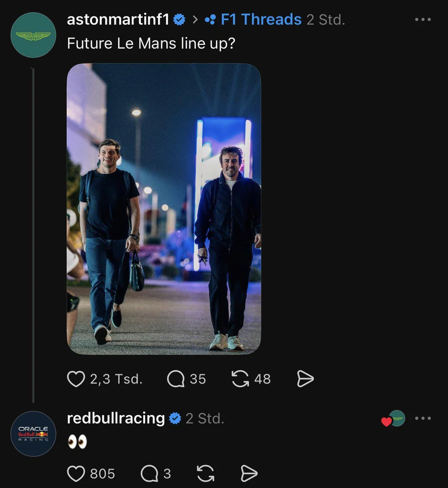Open the redbullracing username profile
Image resolution: width=448 pixels, height=488 pixels.
[x=116, y=418]
